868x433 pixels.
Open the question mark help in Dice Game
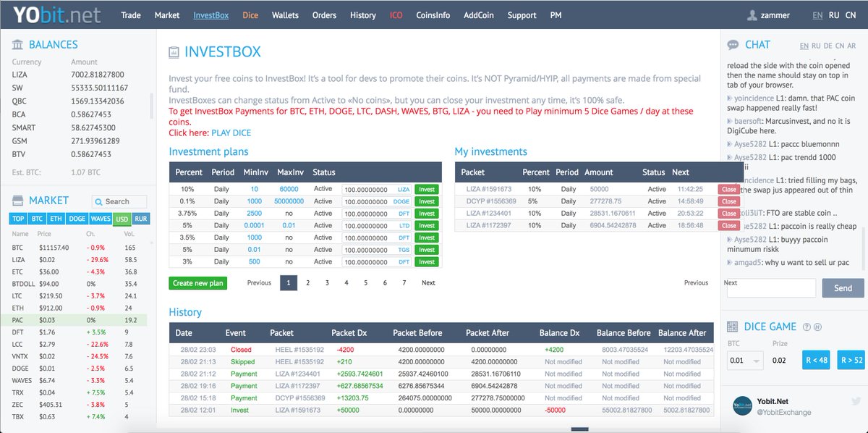click(807, 327)
